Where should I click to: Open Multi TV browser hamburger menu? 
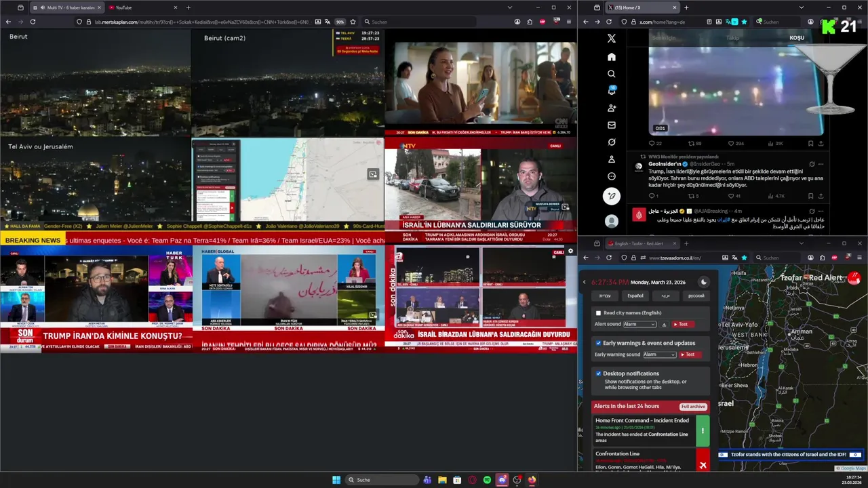(x=569, y=22)
